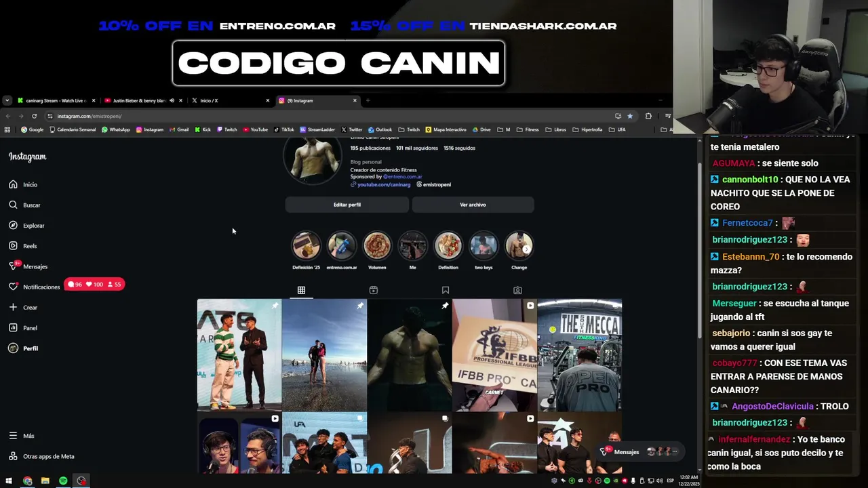Open Buscar search in sidebar
The width and height of the screenshot is (868, 488).
click(24, 205)
